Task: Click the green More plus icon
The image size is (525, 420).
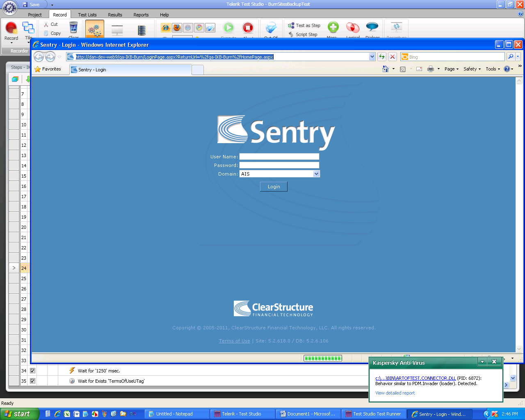Action: click(333, 27)
